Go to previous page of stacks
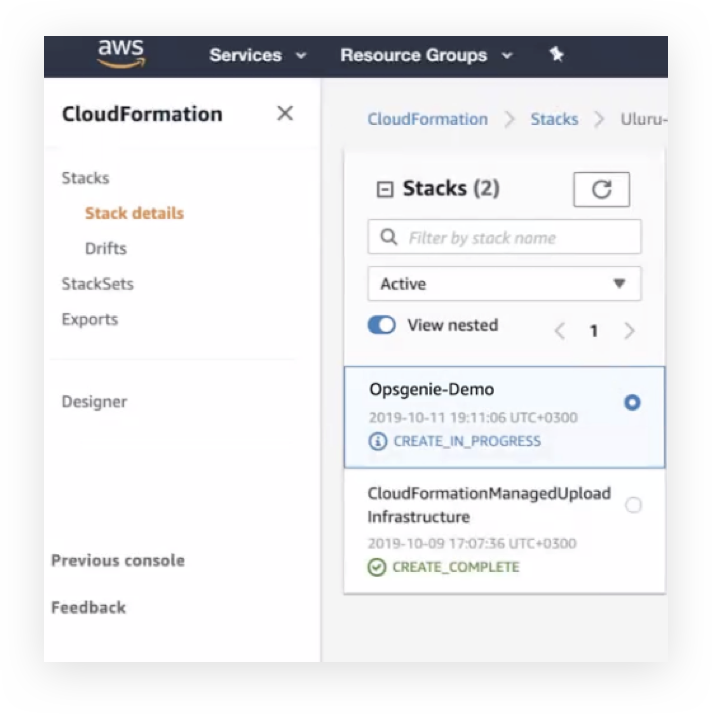Screen dimensions: 712x714 560,331
